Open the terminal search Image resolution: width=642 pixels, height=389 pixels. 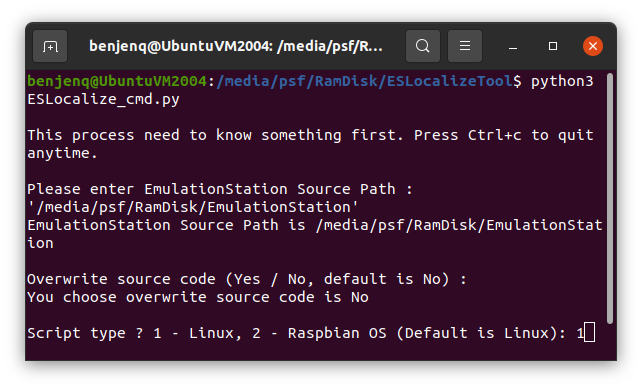423,46
